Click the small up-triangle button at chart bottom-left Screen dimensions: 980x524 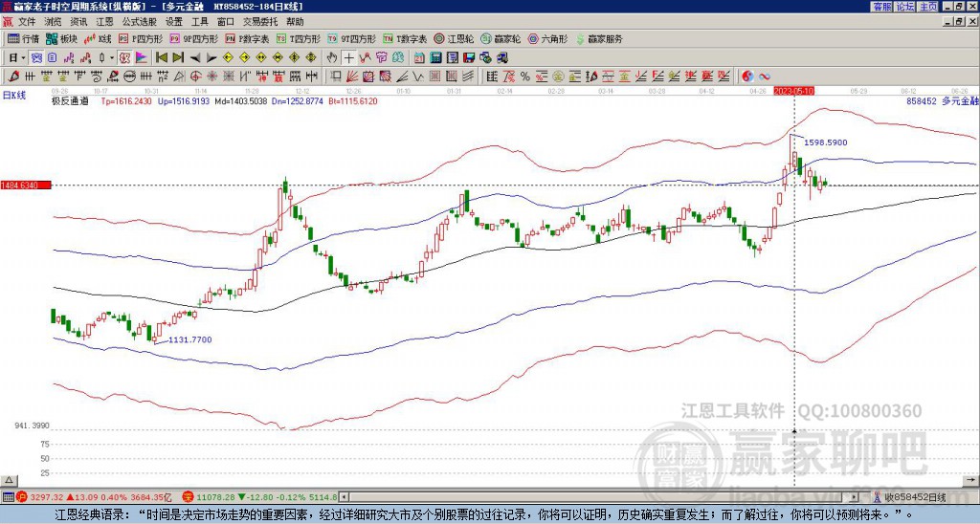pos(8,480)
